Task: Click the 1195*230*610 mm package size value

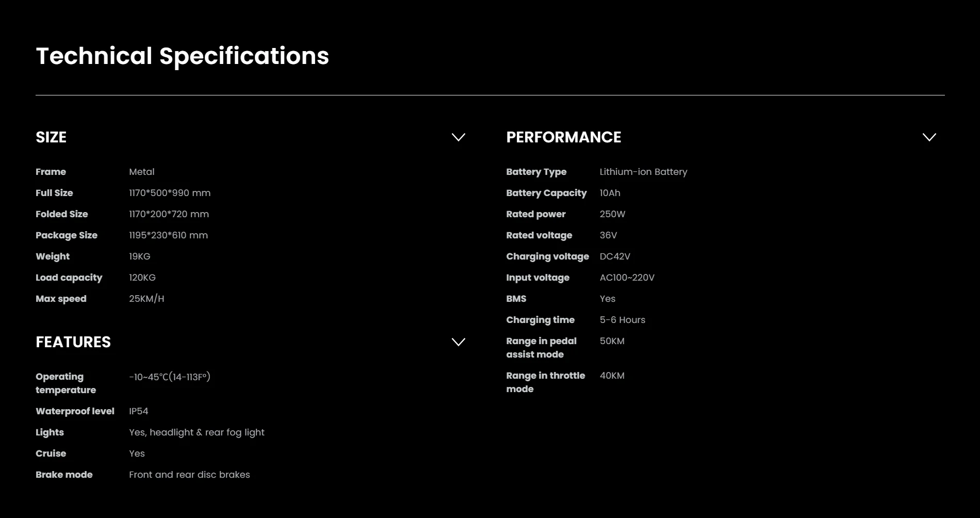Action: (x=168, y=235)
